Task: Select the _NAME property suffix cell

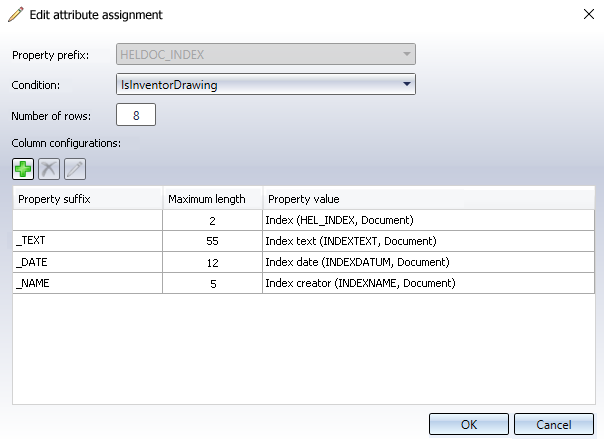Action: click(87, 283)
